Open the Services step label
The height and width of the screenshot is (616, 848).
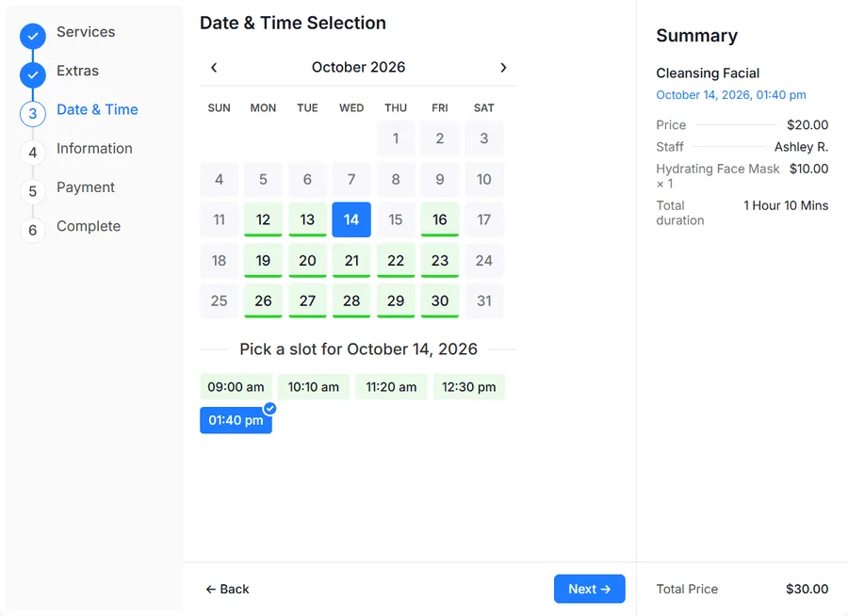point(86,32)
